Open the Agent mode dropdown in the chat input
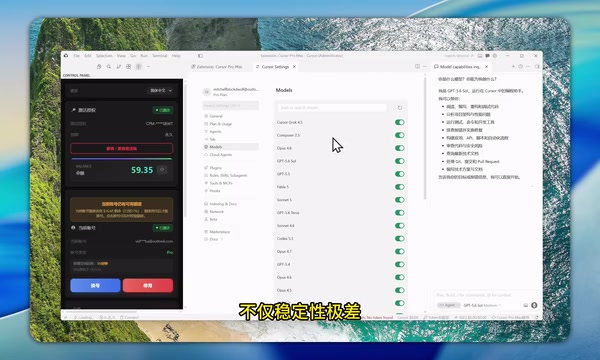 (449, 305)
